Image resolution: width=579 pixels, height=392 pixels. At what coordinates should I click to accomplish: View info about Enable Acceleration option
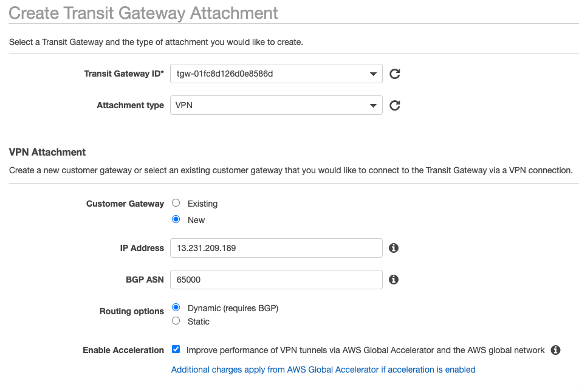coord(555,350)
